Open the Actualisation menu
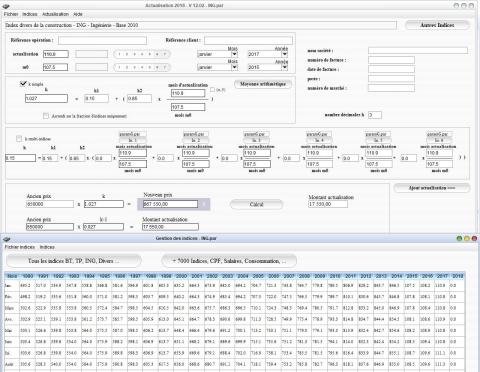The image size is (480, 372). point(55,14)
